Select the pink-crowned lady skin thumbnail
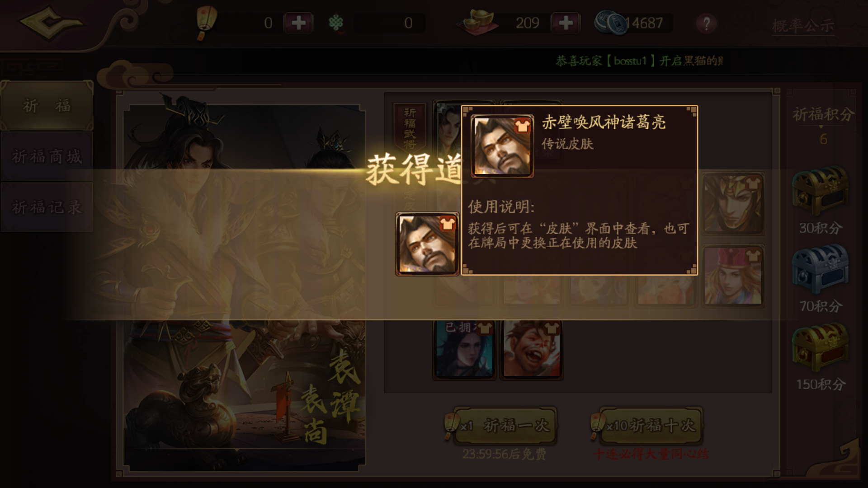 733,276
